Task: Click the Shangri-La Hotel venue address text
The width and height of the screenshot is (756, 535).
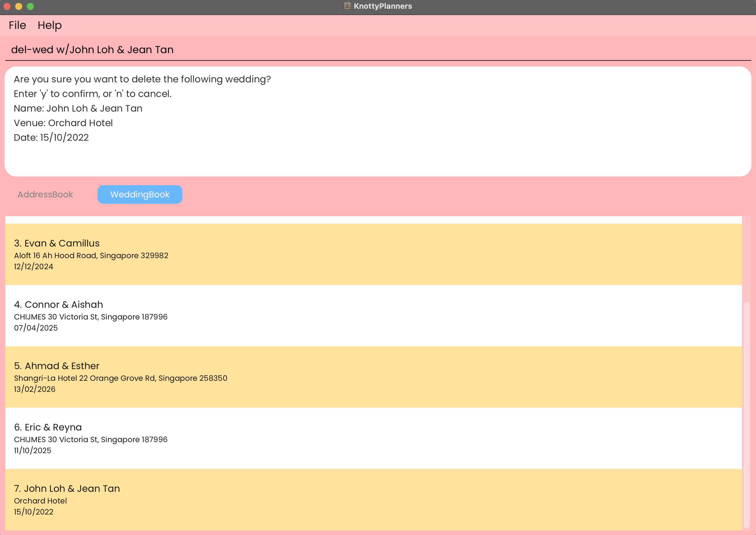Action: tap(121, 378)
